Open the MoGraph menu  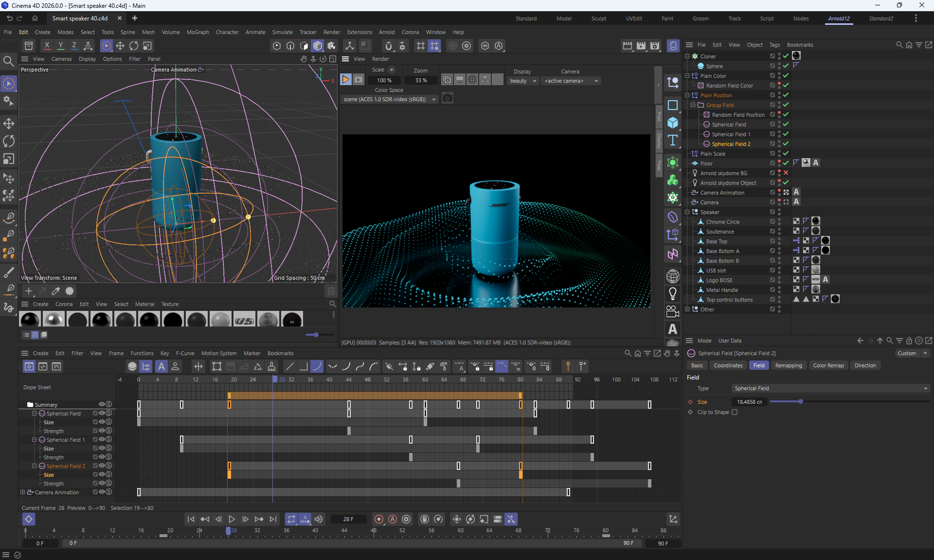pyautogui.click(x=198, y=32)
